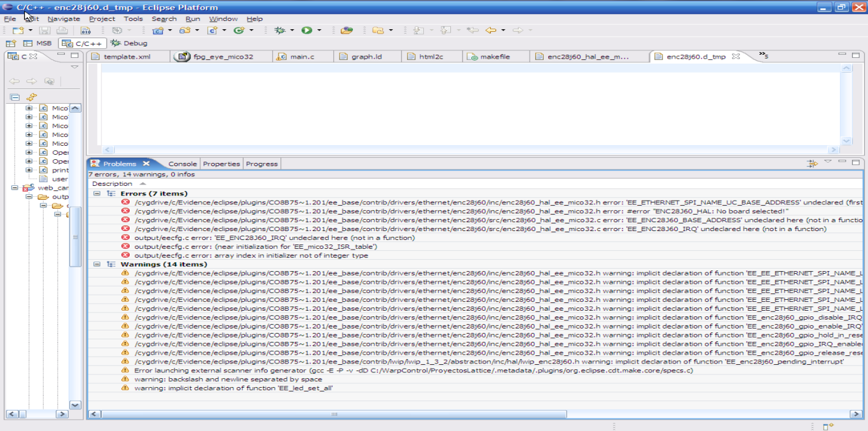Click the New C project icon
This screenshot has height=431, width=868.
point(157,30)
